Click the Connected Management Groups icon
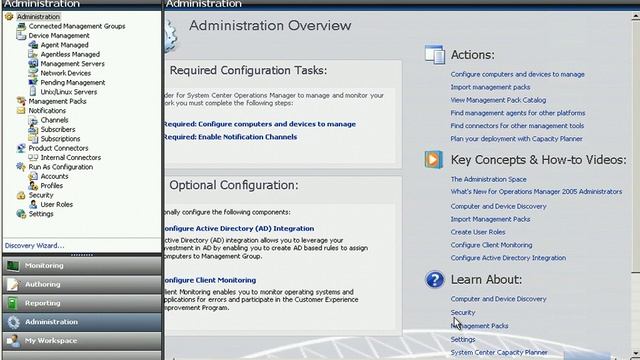Viewport: 640px width, 360px height. pyautogui.click(x=21, y=26)
